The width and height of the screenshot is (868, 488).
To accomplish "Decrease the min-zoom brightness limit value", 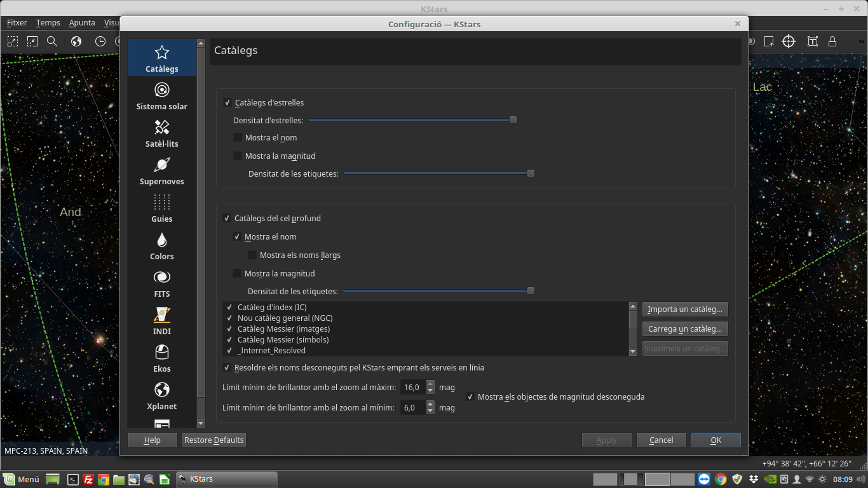I will tap(430, 411).
